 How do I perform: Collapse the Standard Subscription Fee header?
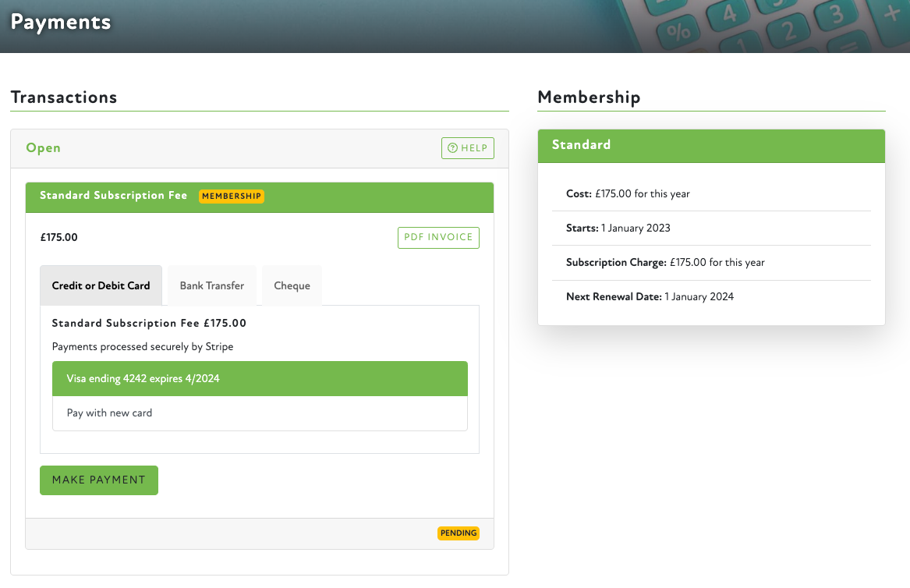pyautogui.click(x=114, y=196)
